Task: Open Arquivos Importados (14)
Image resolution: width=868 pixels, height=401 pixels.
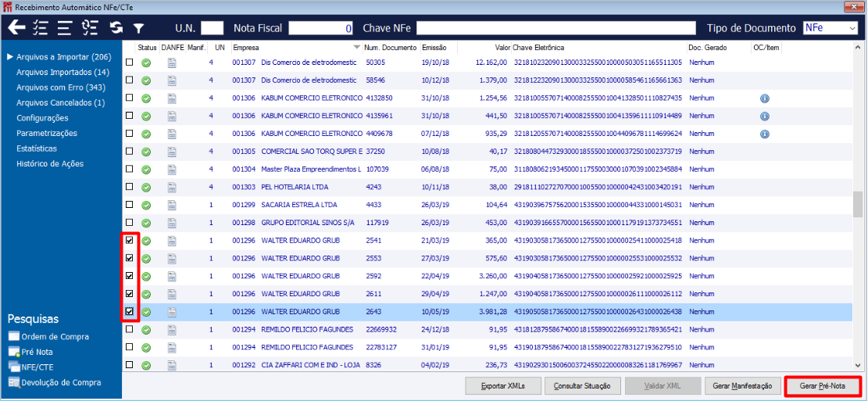Action: pos(63,72)
